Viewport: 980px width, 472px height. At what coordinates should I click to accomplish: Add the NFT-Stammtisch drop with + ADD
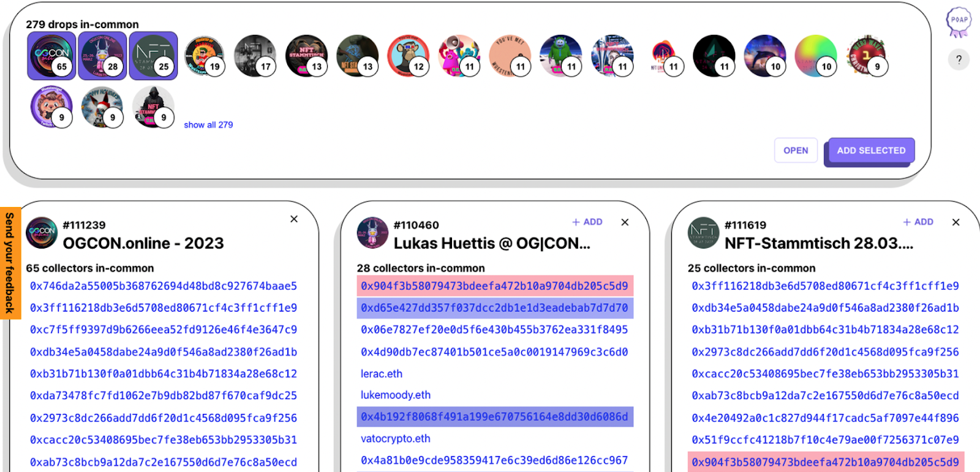click(918, 222)
